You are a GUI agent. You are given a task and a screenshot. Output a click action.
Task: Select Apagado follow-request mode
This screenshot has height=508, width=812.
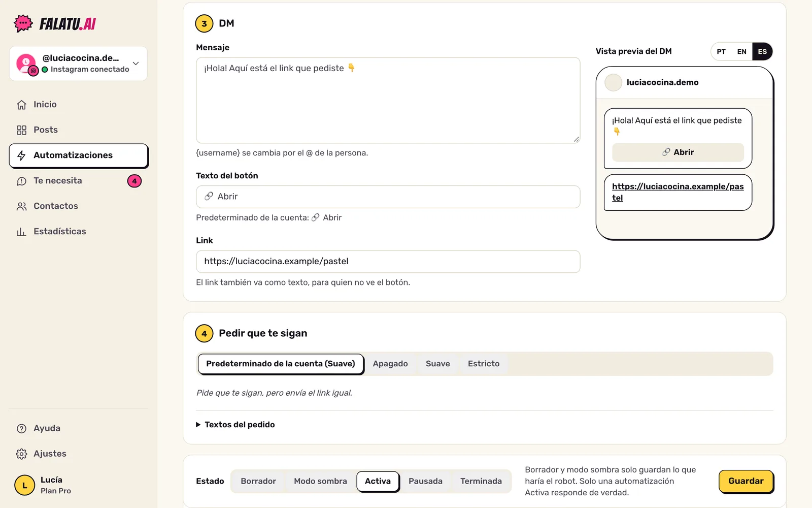pyautogui.click(x=390, y=364)
